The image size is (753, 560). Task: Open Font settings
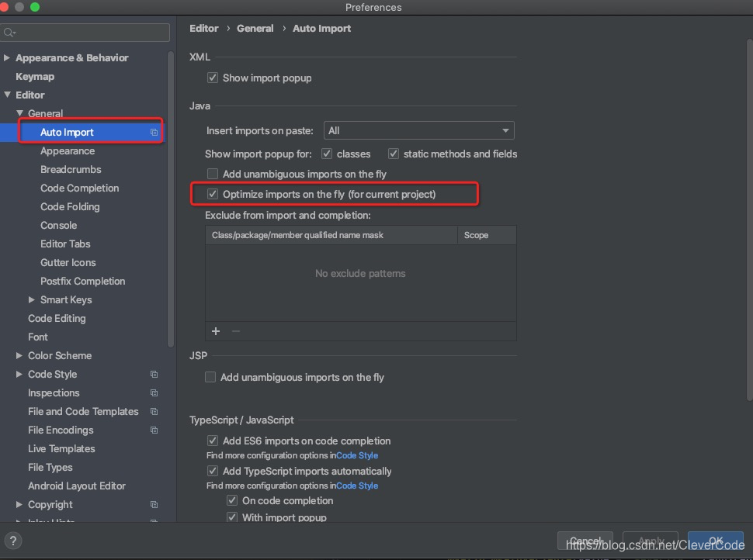(37, 337)
